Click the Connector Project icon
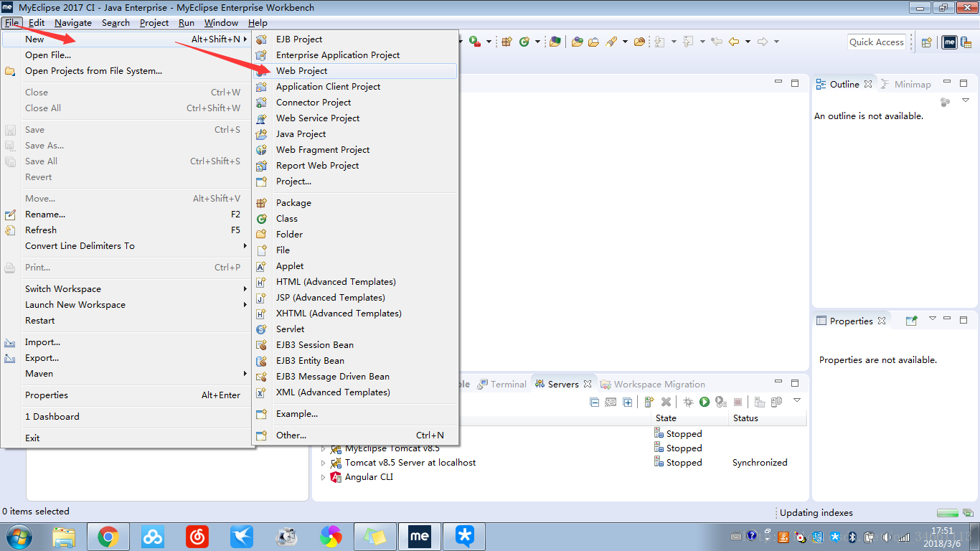 tap(262, 103)
